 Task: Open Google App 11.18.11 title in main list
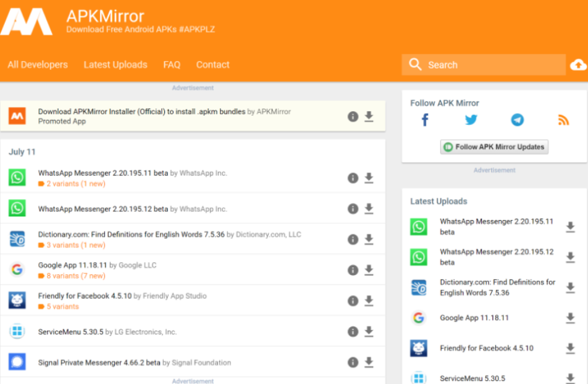[72, 265]
